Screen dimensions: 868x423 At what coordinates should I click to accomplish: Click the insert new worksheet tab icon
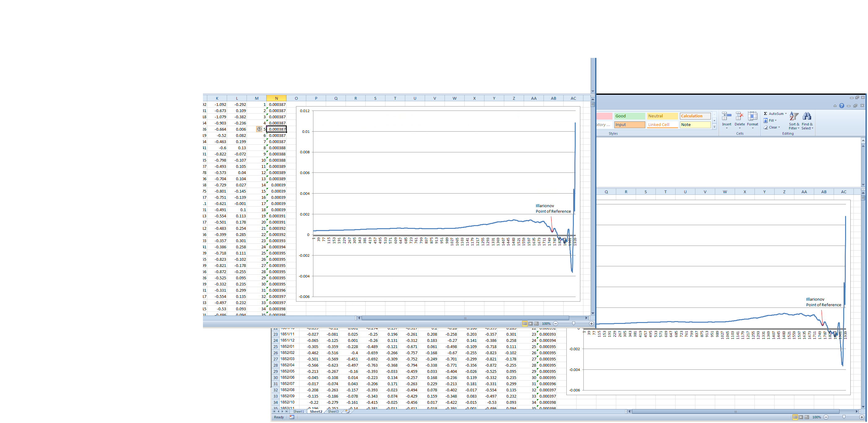(347, 411)
